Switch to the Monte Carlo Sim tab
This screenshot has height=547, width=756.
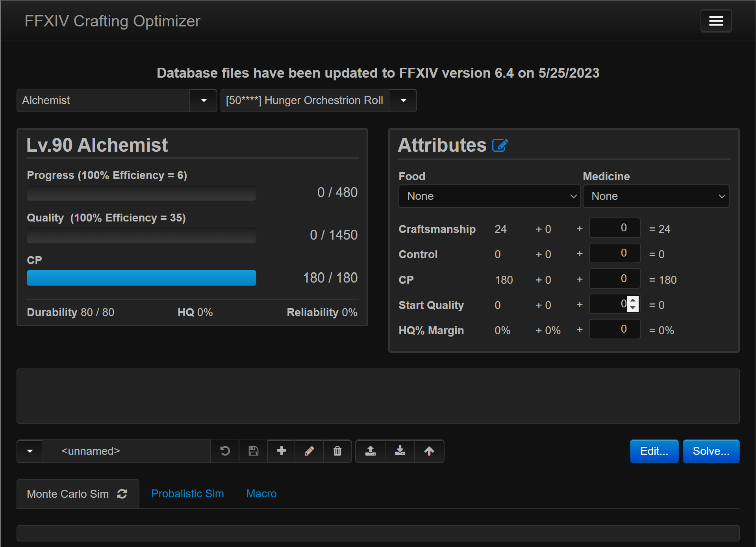(78, 494)
